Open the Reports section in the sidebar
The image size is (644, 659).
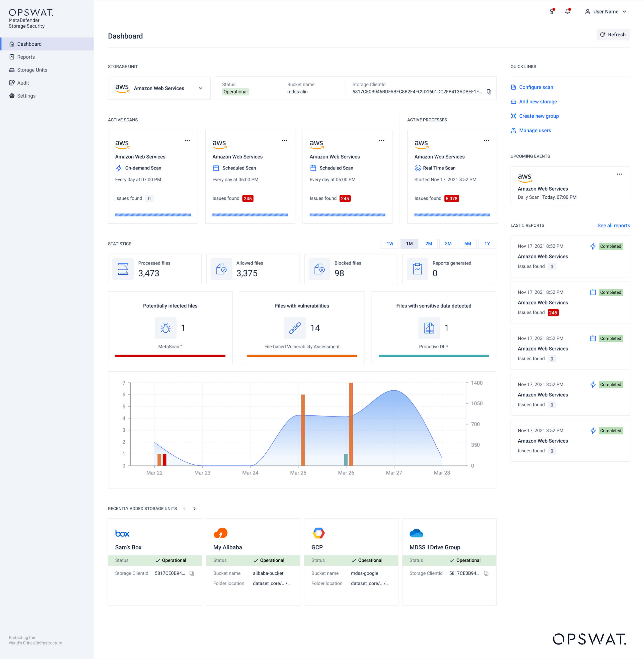[26, 57]
